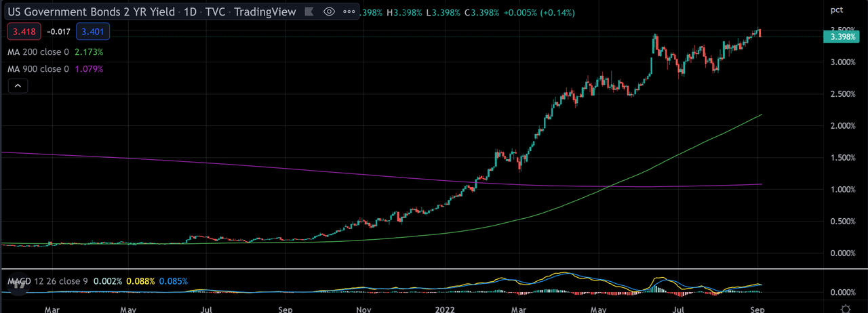
Task: Click the 1.000% price scale label
Action: 844,190
